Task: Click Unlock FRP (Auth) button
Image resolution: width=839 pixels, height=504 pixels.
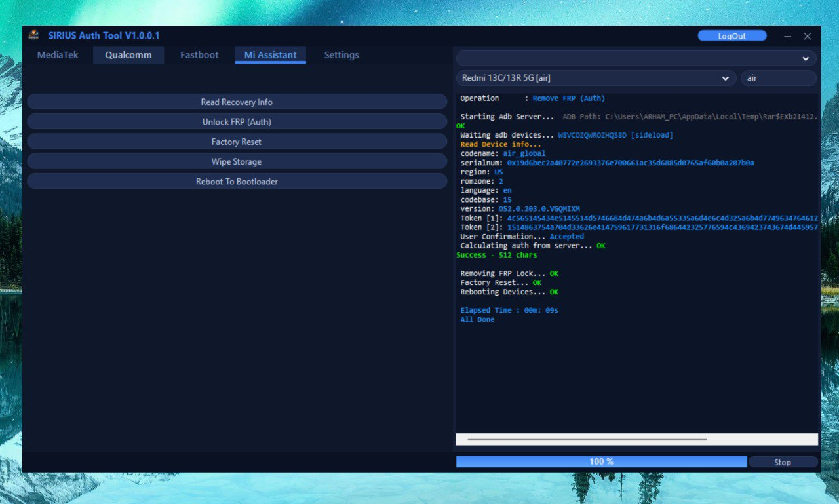Action: (237, 121)
